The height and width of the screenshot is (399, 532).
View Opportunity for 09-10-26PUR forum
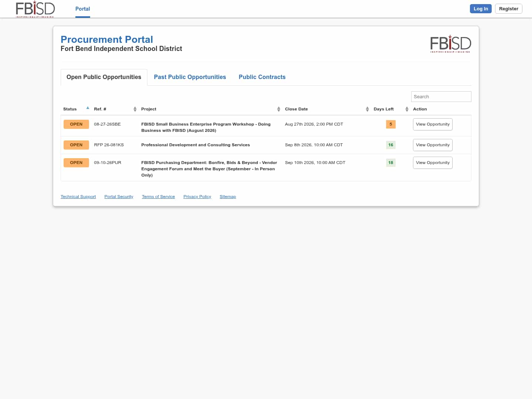coord(433,163)
